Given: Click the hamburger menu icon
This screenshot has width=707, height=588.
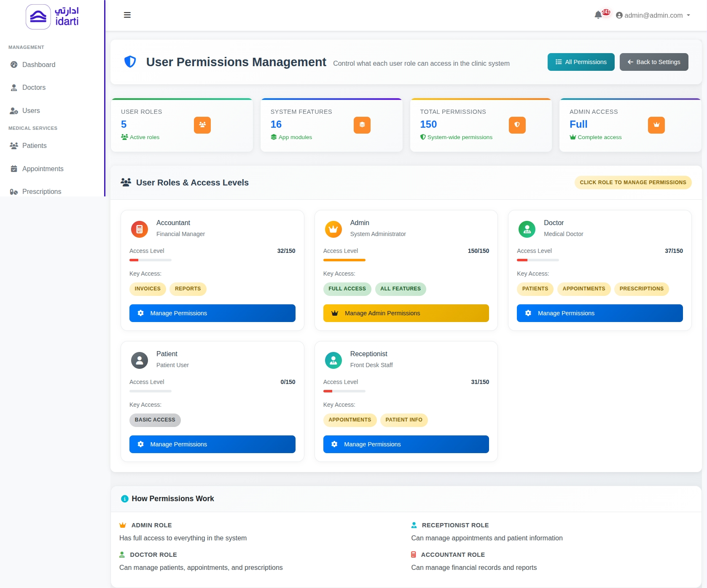Looking at the screenshot, I should [x=127, y=15].
